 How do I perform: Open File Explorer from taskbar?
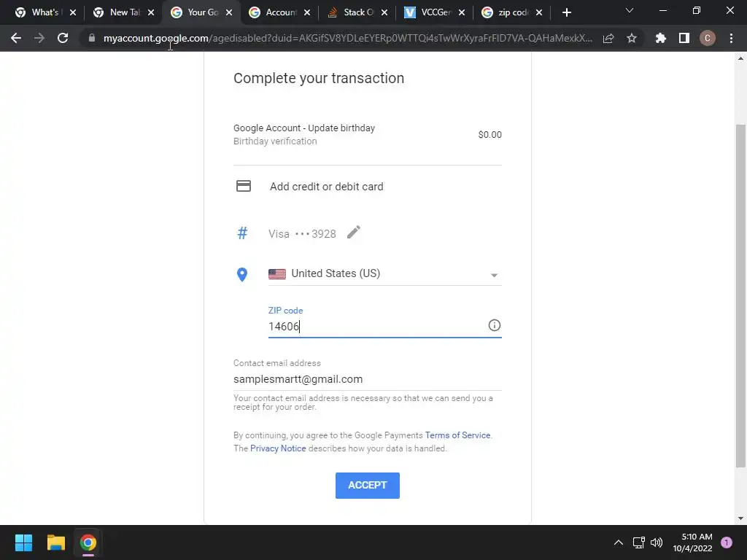click(x=55, y=542)
